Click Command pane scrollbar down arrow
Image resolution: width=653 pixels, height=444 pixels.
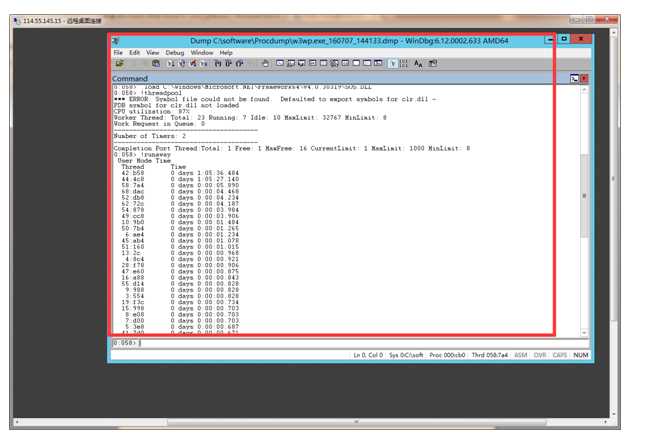click(584, 332)
